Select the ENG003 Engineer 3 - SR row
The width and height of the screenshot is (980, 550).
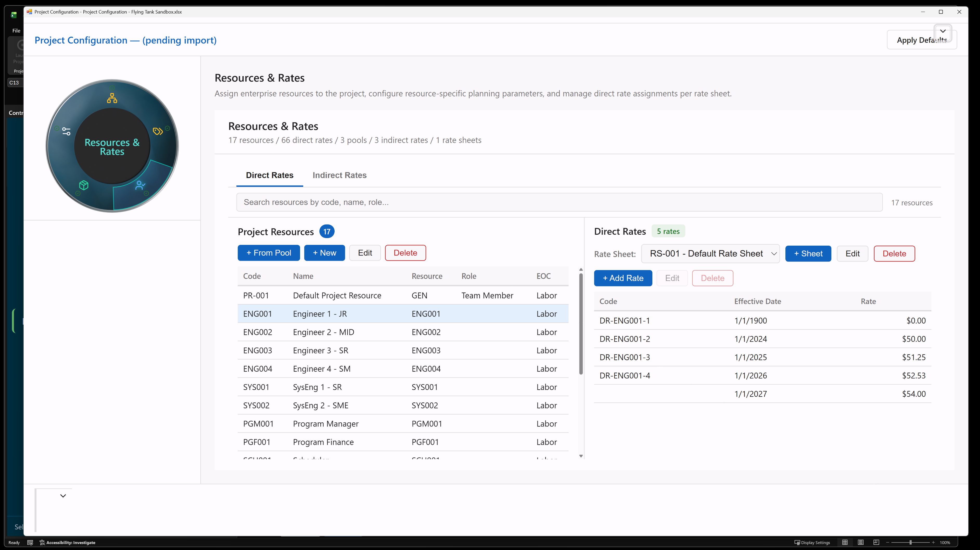pos(403,350)
